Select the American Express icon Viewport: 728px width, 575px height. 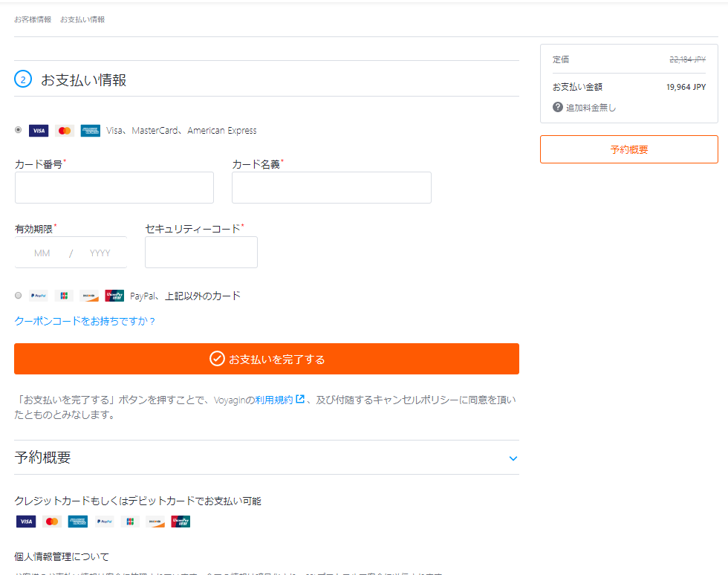point(90,130)
